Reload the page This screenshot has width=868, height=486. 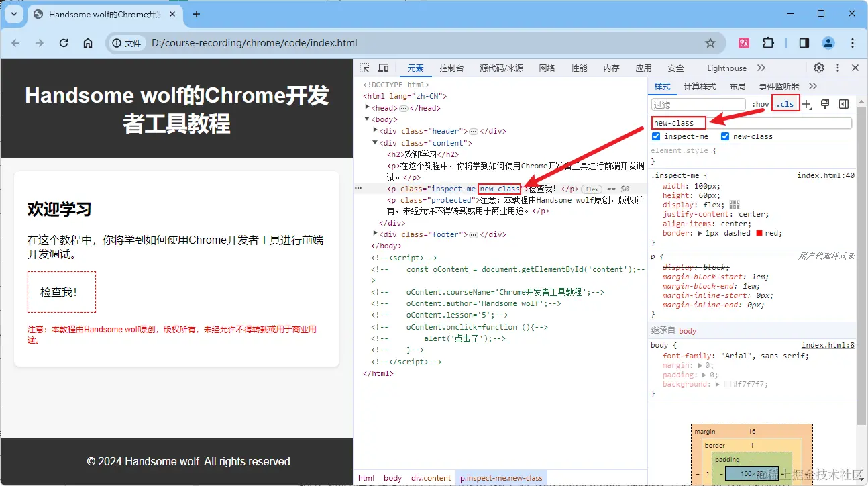(x=64, y=43)
